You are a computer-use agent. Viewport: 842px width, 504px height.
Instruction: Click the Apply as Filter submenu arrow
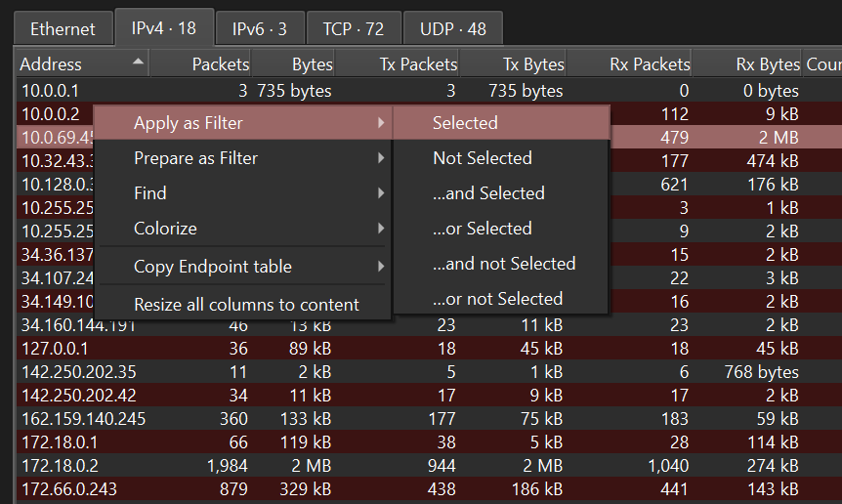click(381, 123)
